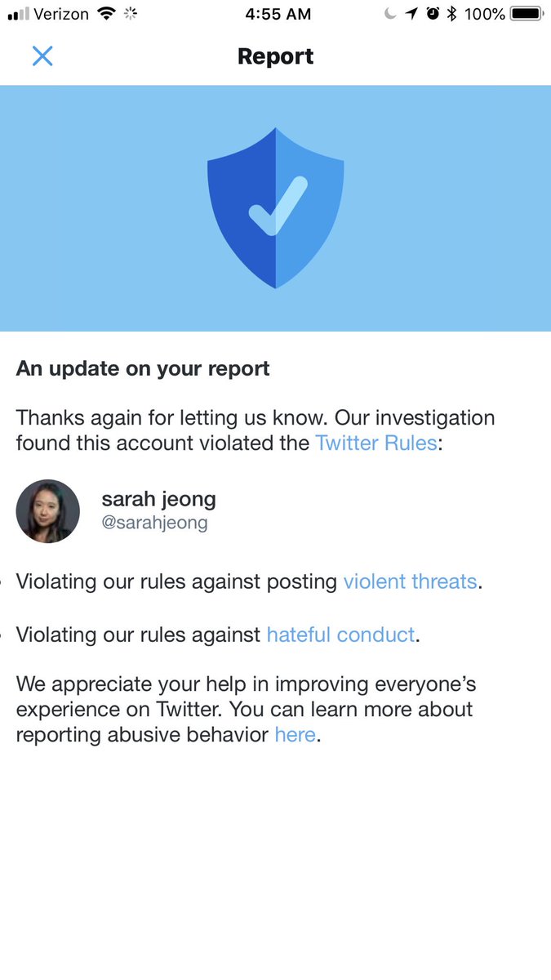Tap the blue shield checkmark illustration
The image size is (551, 980).
click(276, 208)
